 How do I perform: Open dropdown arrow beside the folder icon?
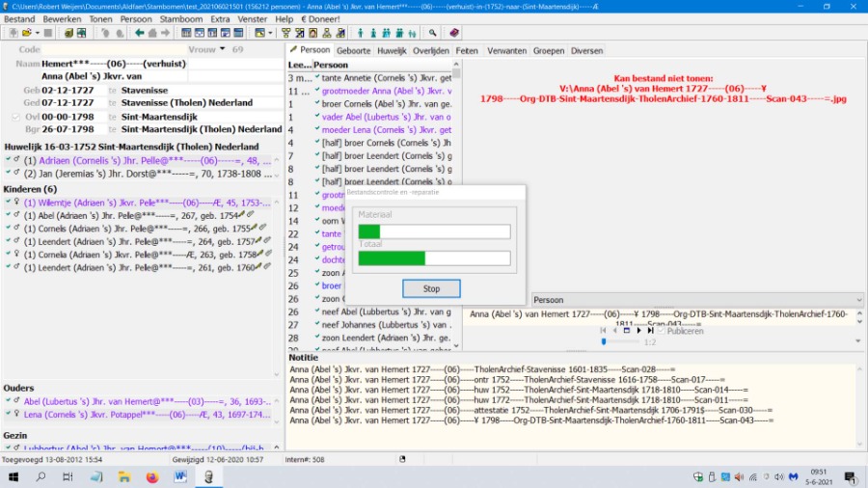coord(39,33)
